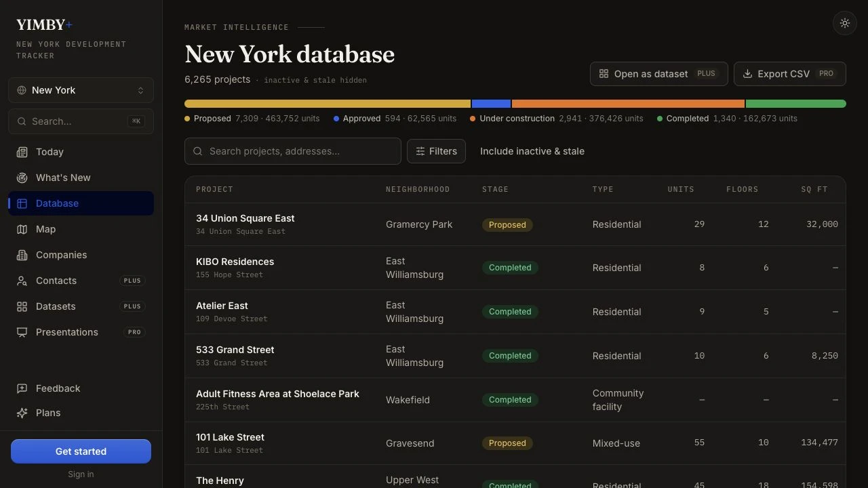Click the globe icon in city selector
The image size is (868, 488).
pos(22,90)
